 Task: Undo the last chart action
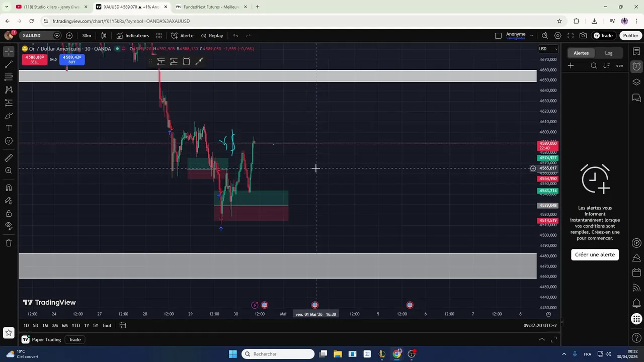point(235,36)
